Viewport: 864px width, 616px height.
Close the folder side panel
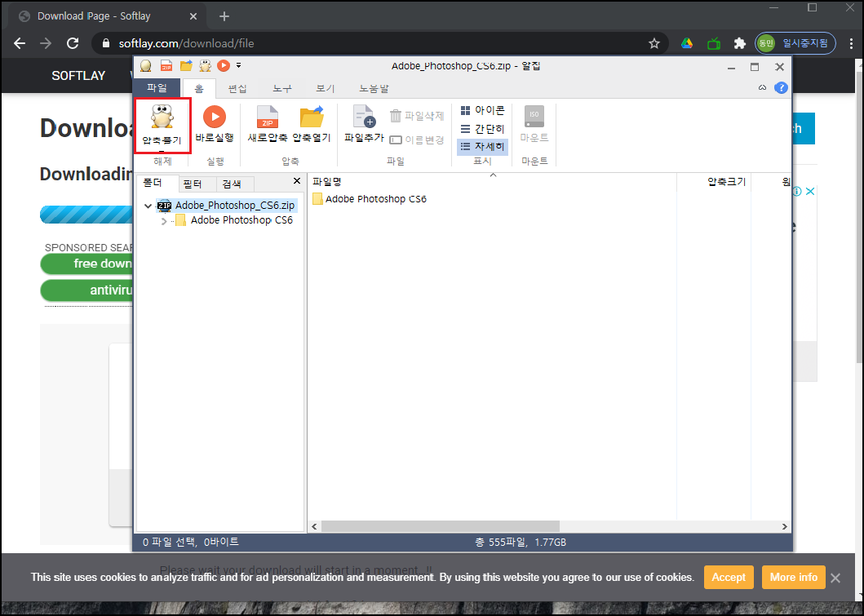tap(297, 181)
